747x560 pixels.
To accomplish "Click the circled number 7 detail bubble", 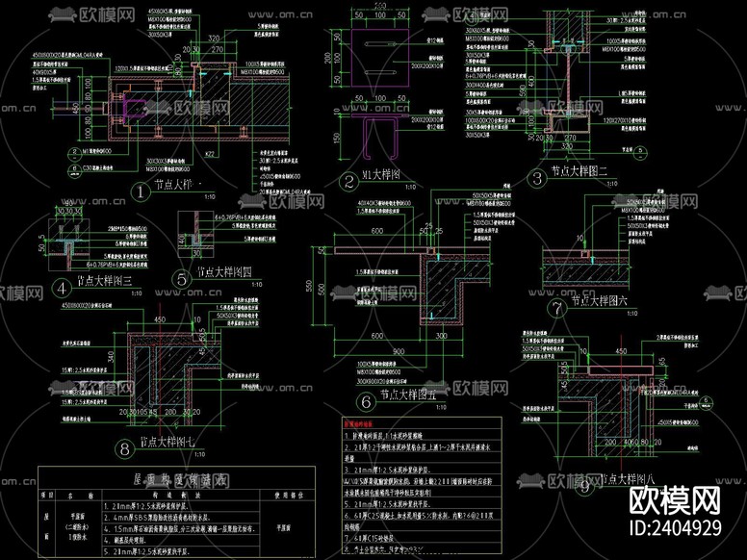I will pyautogui.click(x=556, y=308).
